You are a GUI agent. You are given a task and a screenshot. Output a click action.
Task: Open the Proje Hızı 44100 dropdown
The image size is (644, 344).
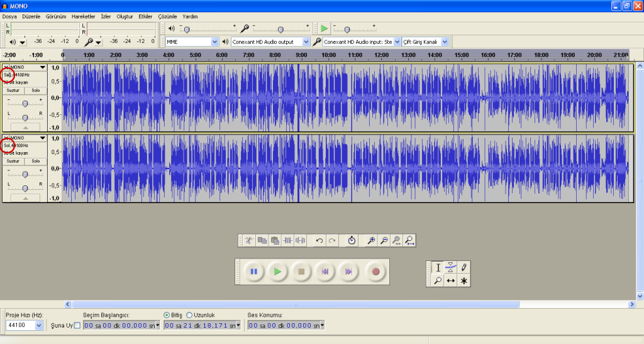25,325
